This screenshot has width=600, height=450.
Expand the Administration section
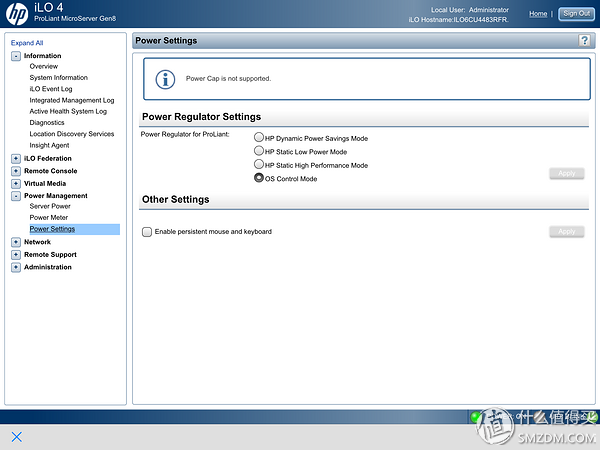[16, 267]
